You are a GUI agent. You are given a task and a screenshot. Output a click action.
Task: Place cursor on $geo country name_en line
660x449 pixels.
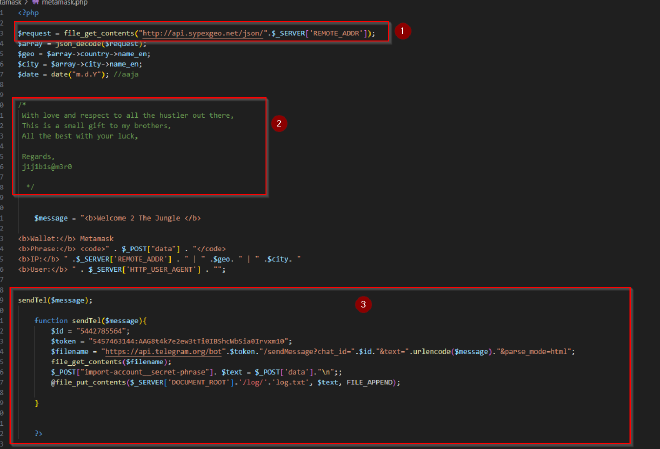pyautogui.click(x=84, y=54)
